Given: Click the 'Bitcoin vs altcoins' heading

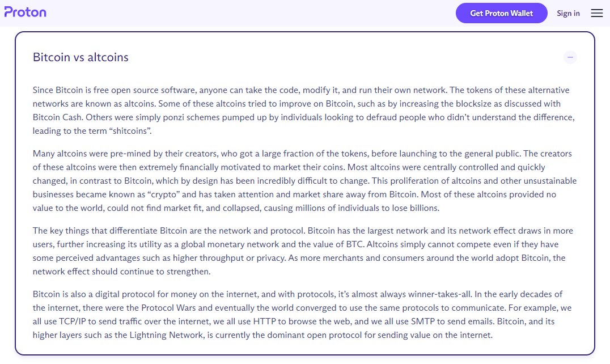Looking at the screenshot, I should (81, 57).
